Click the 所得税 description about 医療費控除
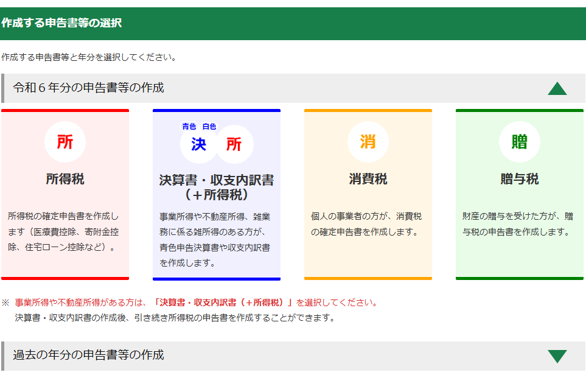The image size is (586, 392). click(64, 232)
